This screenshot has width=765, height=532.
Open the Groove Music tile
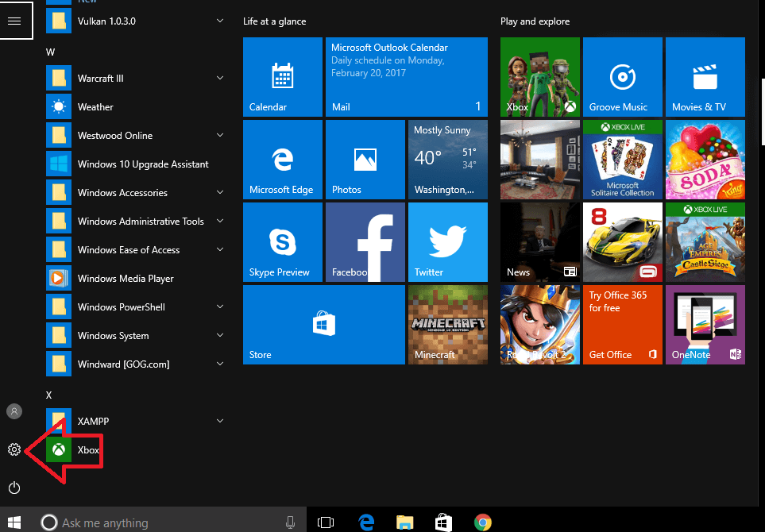tap(623, 77)
